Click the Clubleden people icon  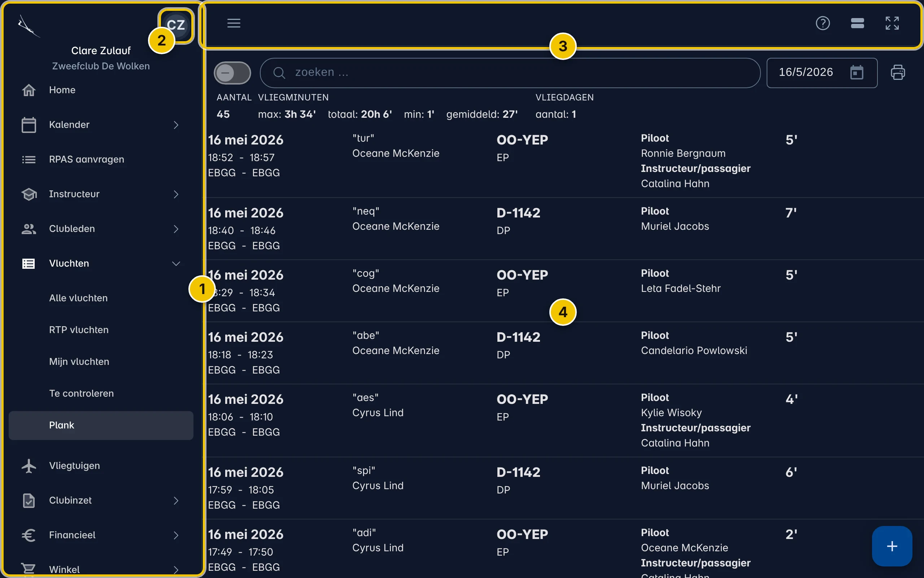pyautogui.click(x=29, y=229)
